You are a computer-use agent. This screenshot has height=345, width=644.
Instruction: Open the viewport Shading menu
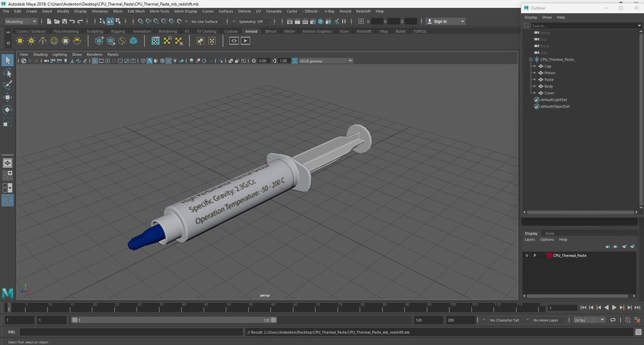pos(40,55)
